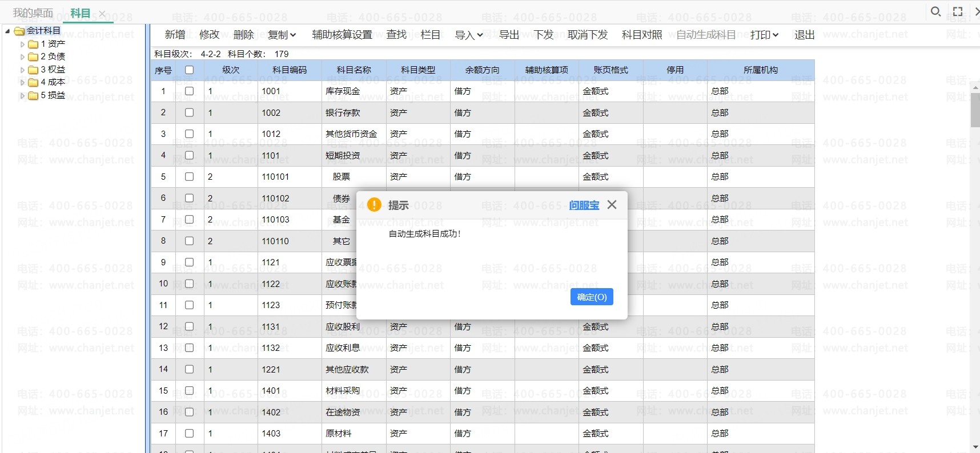Click 辅助核算设置 in the toolbar
This screenshot has height=453, width=980.
tap(342, 35)
